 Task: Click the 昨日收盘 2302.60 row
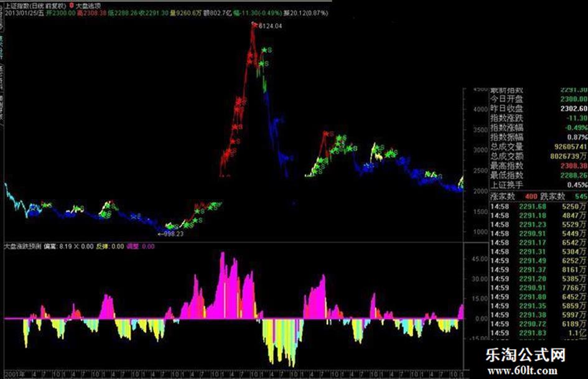538,108
